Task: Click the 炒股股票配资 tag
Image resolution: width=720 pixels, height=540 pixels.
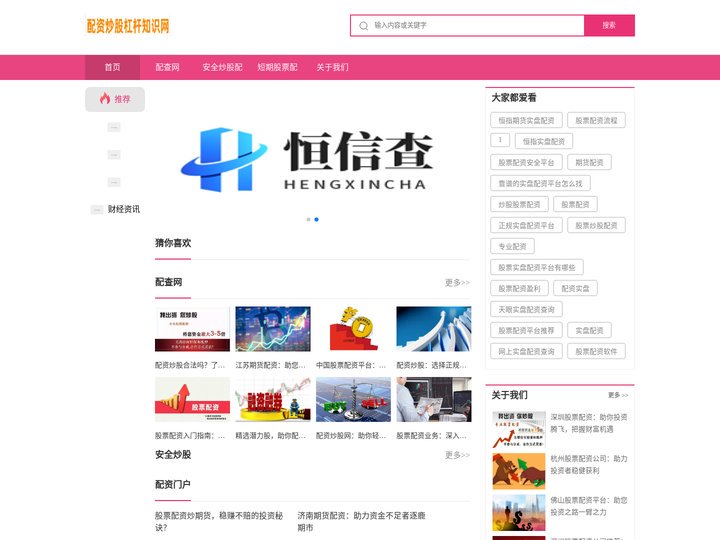Action: tap(519, 204)
